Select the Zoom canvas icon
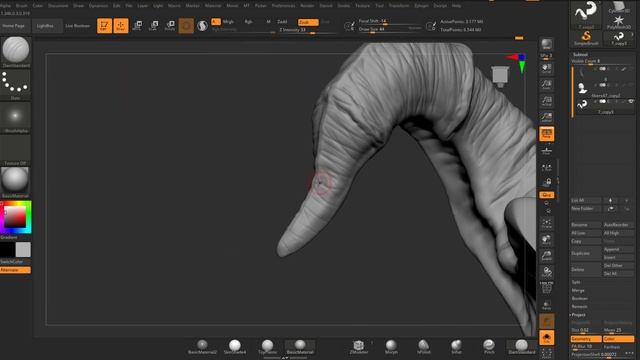 (547, 84)
